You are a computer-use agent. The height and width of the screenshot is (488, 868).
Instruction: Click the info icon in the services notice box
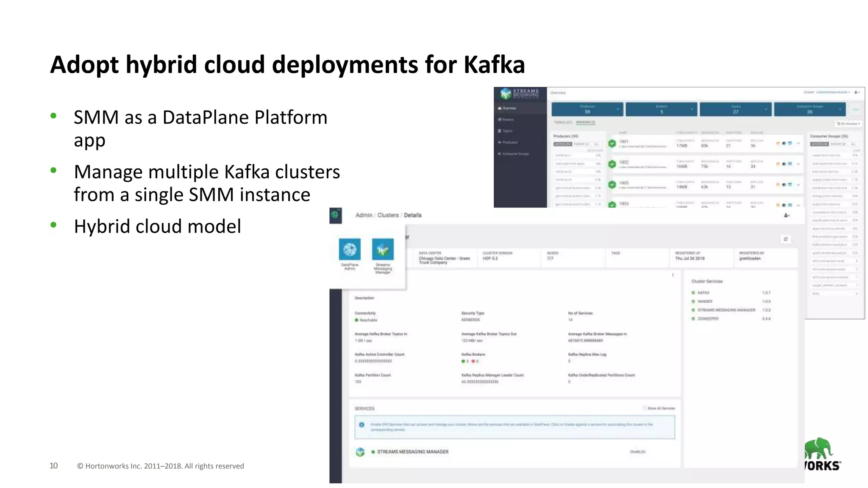(x=362, y=425)
